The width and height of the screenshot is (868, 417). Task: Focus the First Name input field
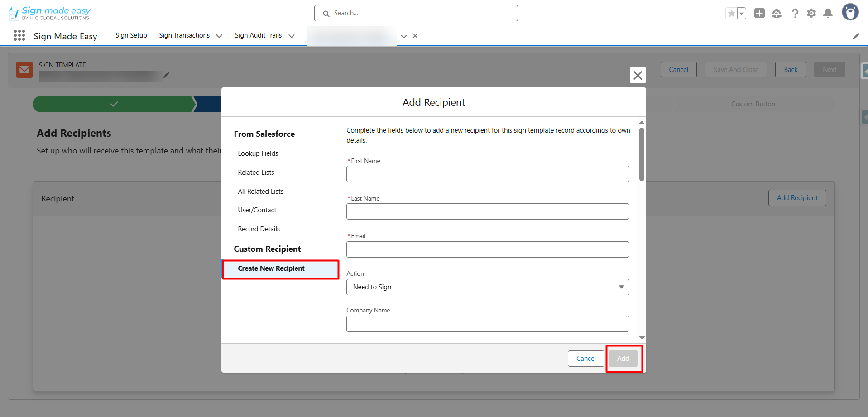coord(487,174)
